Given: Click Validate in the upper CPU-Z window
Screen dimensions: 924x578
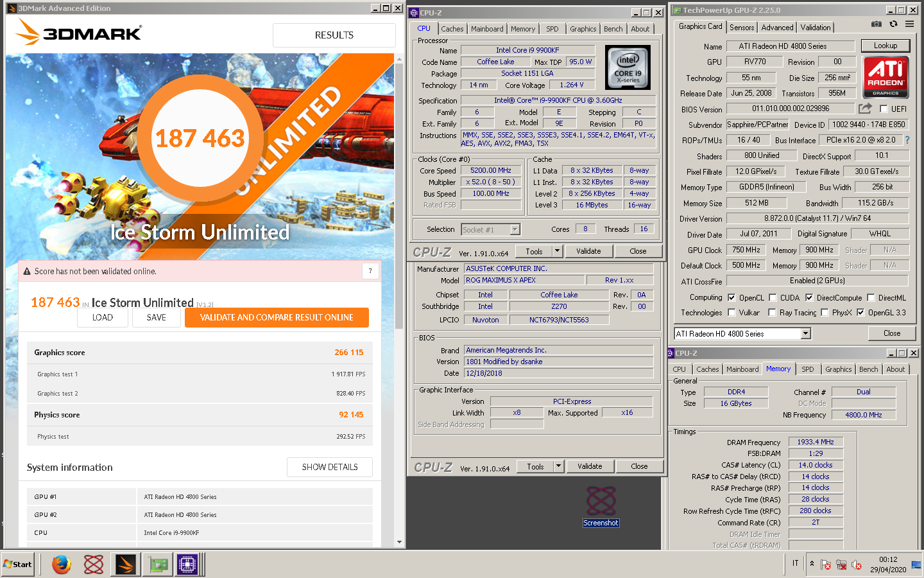Looking at the screenshot, I should [588, 251].
